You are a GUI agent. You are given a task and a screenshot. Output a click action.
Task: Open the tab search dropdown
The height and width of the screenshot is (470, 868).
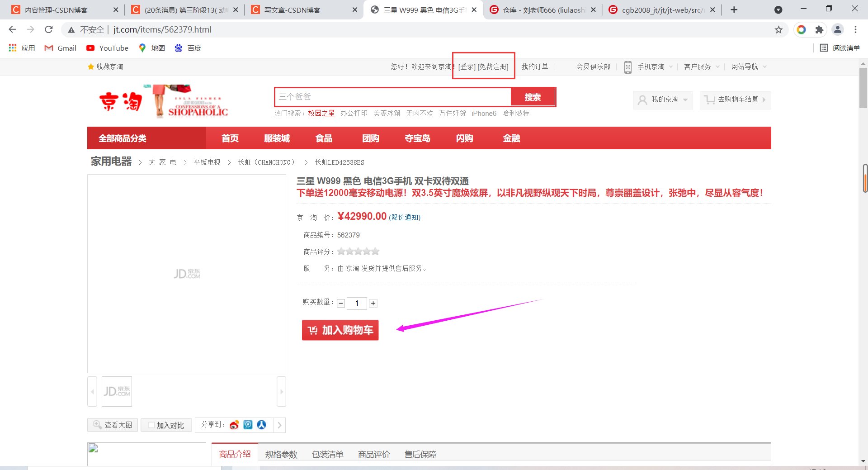tap(778, 9)
